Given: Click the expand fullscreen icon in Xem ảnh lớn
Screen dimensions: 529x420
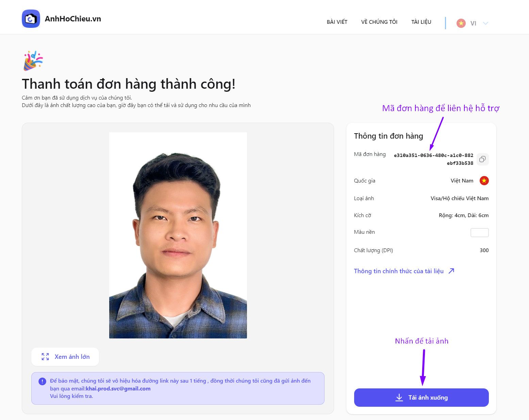Looking at the screenshot, I should [x=45, y=357].
